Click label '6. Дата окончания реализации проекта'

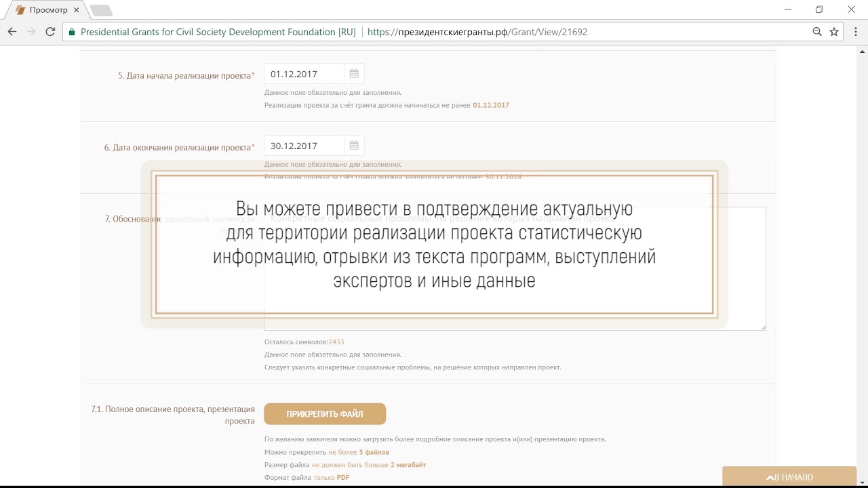tap(180, 148)
